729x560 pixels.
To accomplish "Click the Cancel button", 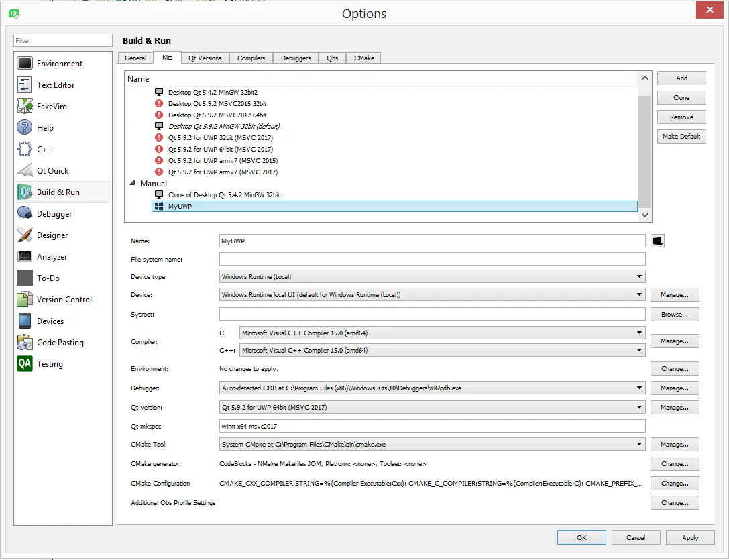I will pyautogui.click(x=636, y=537).
